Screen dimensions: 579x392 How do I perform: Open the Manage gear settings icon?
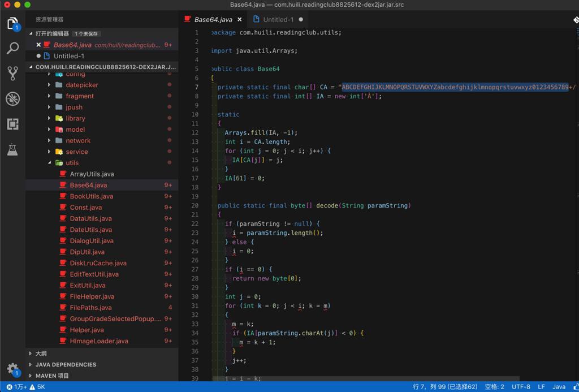coord(12,368)
